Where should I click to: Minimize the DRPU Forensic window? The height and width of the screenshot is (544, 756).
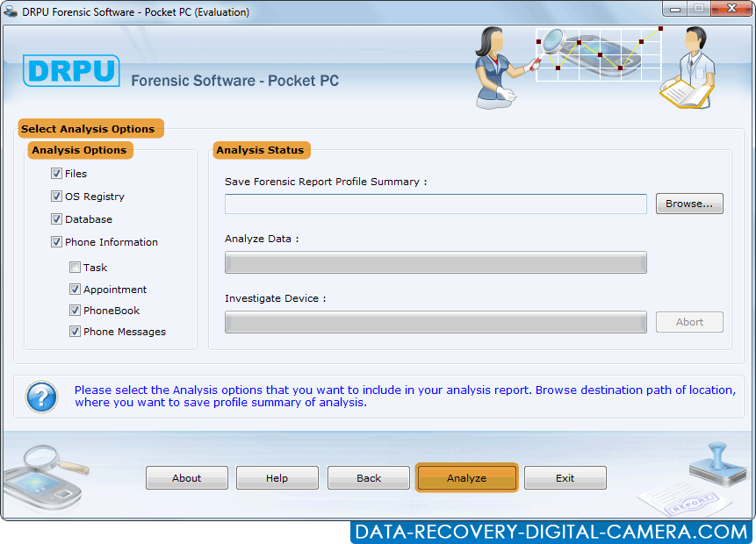click(x=675, y=9)
